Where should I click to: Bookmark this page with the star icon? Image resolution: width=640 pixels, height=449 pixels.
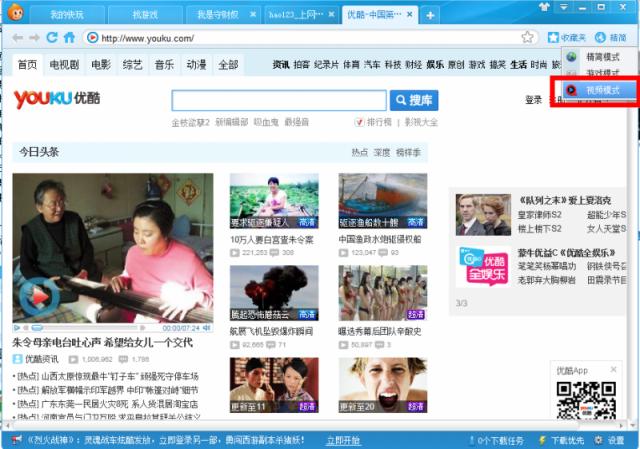tap(527, 37)
